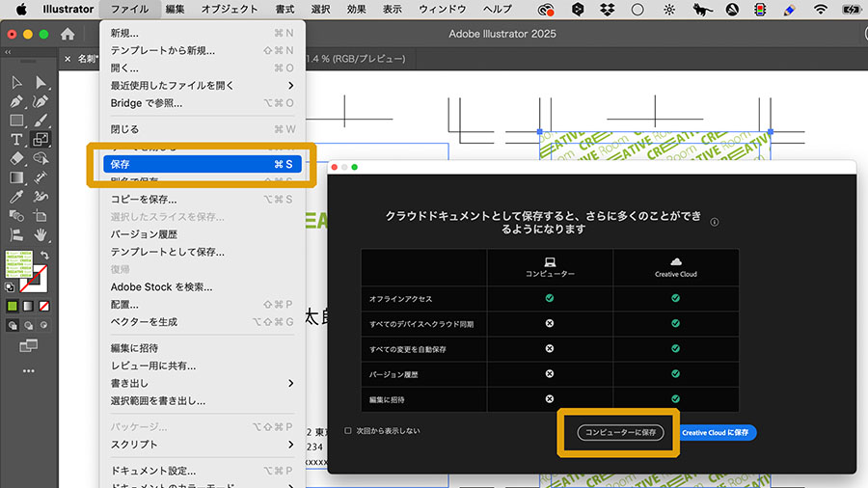The height and width of the screenshot is (488, 868).
Task: Choose 開く... menu item
Action: [x=203, y=68]
